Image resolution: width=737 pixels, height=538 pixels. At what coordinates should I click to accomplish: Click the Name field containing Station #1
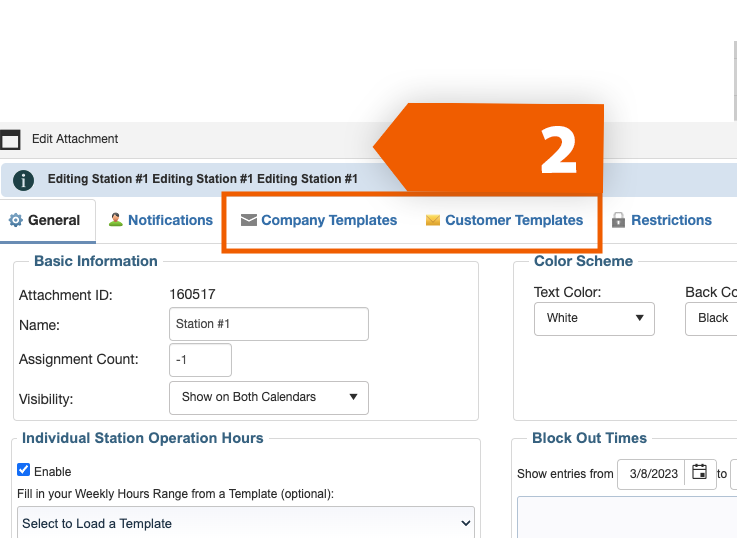click(269, 324)
